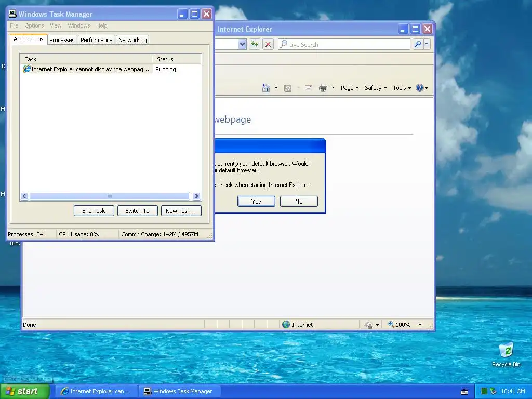Click the Running status cell

pyautogui.click(x=166, y=69)
